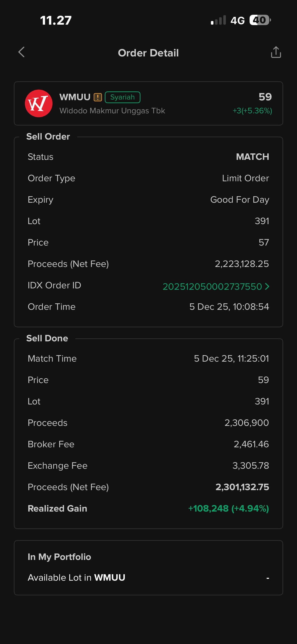297x644 pixels.
Task: Tap Widodo Makmur Unggas Tbk company name
Action: pyautogui.click(x=112, y=111)
